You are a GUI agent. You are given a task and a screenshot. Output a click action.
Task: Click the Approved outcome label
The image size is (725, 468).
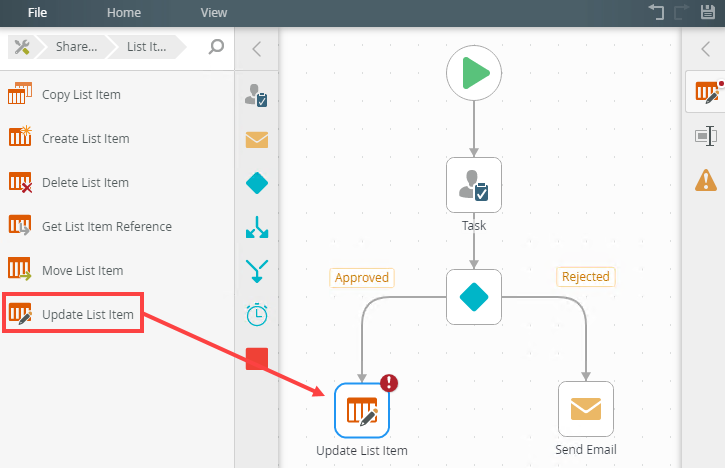[362, 277]
